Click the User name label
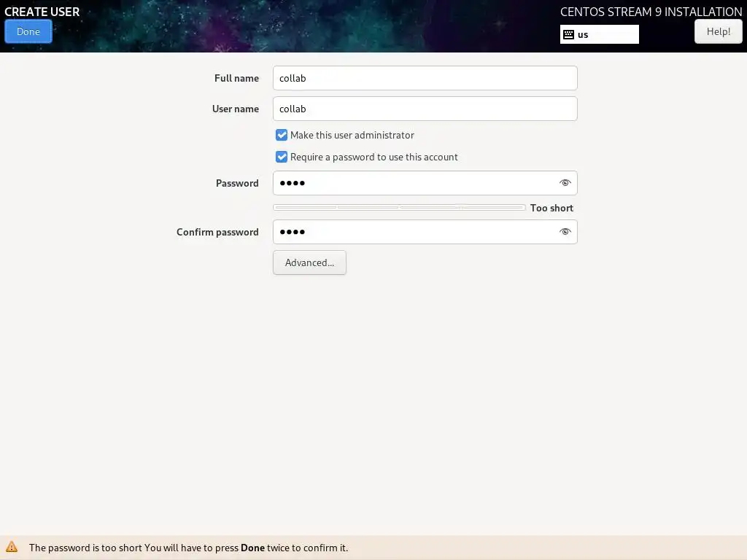Screen dimensions: 747x560 [x=236, y=109]
